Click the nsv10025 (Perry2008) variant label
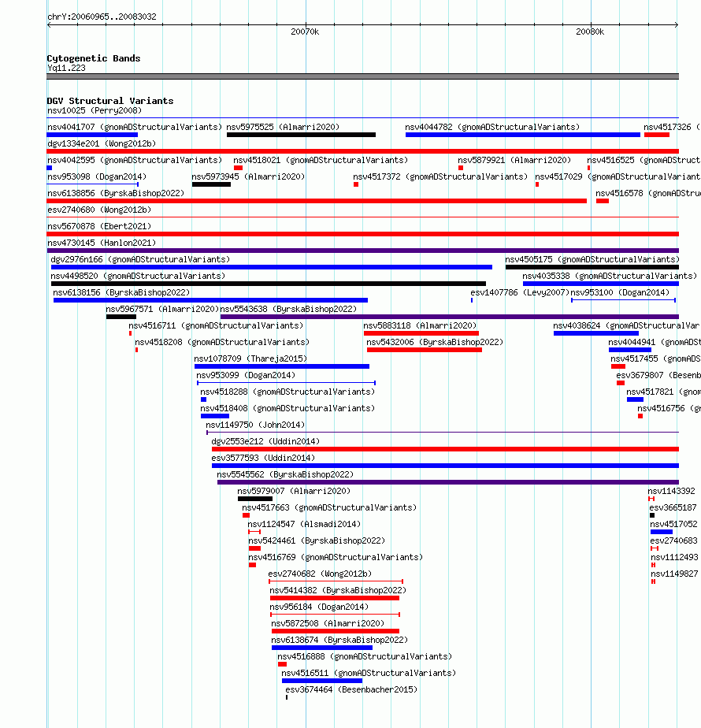The height and width of the screenshot is (728, 701). pos(95,110)
